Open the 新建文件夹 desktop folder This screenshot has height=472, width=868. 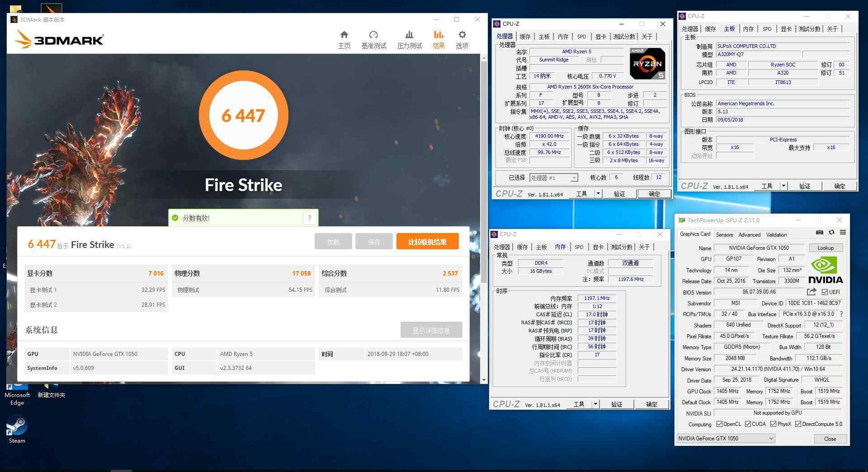(x=51, y=391)
